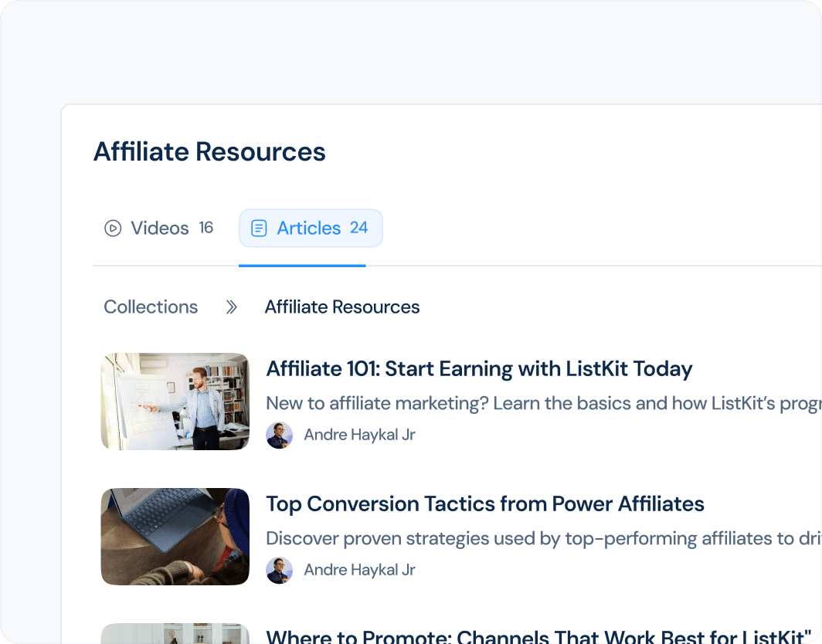This screenshot has width=822, height=644.
Task: Click the double-chevron breadcrumb separator
Action: pyautogui.click(x=231, y=307)
